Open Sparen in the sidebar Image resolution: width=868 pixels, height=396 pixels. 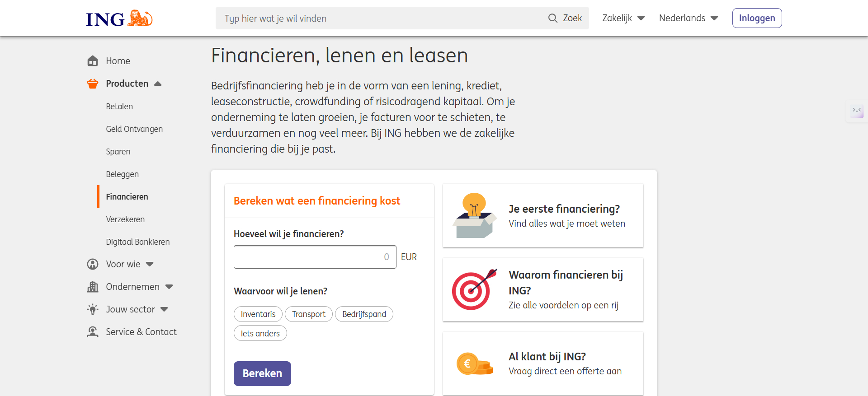118,152
